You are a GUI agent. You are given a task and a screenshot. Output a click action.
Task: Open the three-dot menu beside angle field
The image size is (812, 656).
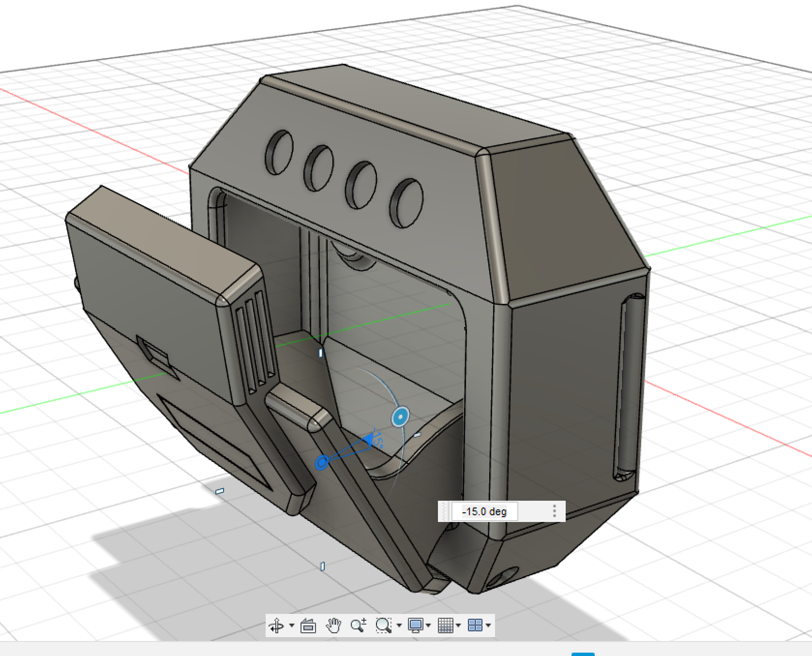[x=555, y=511]
